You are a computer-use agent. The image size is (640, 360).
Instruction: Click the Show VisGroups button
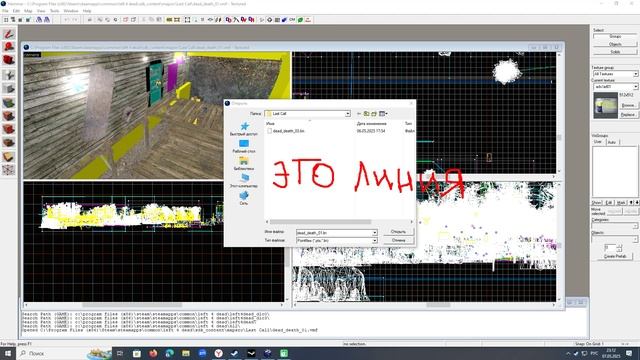(596, 202)
